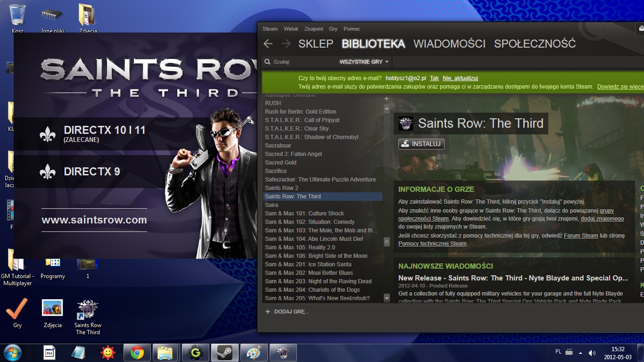This screenshot has width=644, height=362.
Task: Open Google Chrome from the taskbar
Action: point(137,353)
